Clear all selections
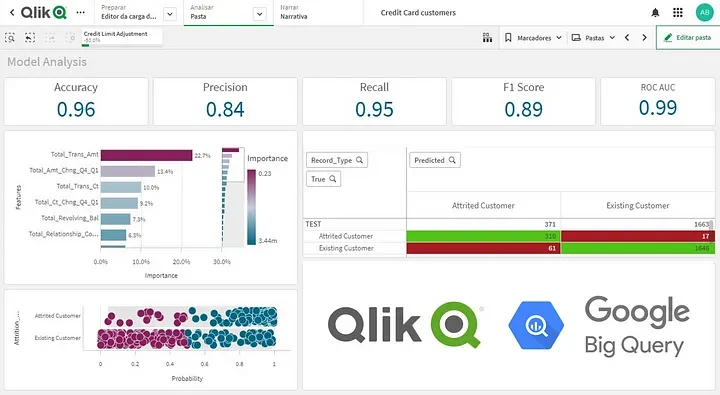 (70, 38)
